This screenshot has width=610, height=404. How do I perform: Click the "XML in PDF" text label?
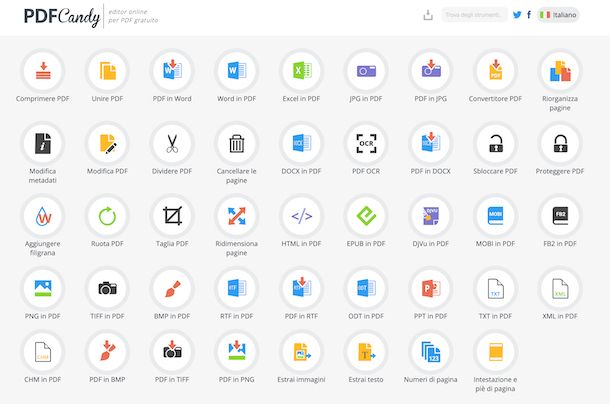(x=560, y=316)
